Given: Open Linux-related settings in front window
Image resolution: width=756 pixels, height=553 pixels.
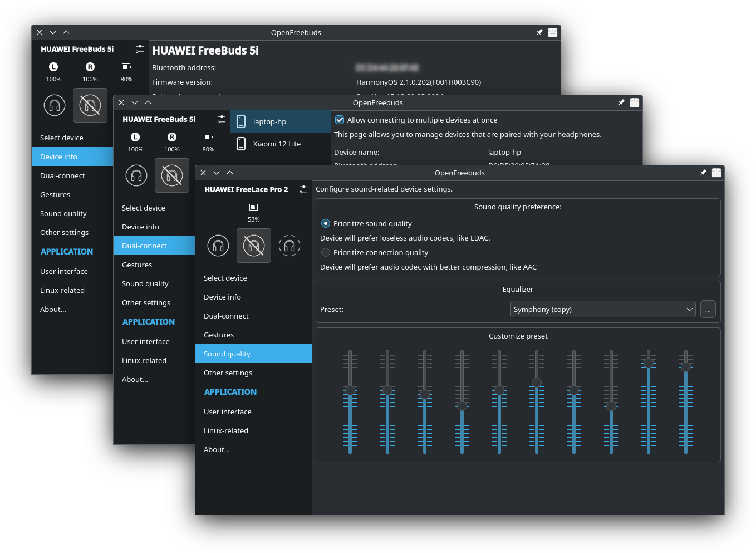Looking at the screenshot, I should [x=254, y=430].
